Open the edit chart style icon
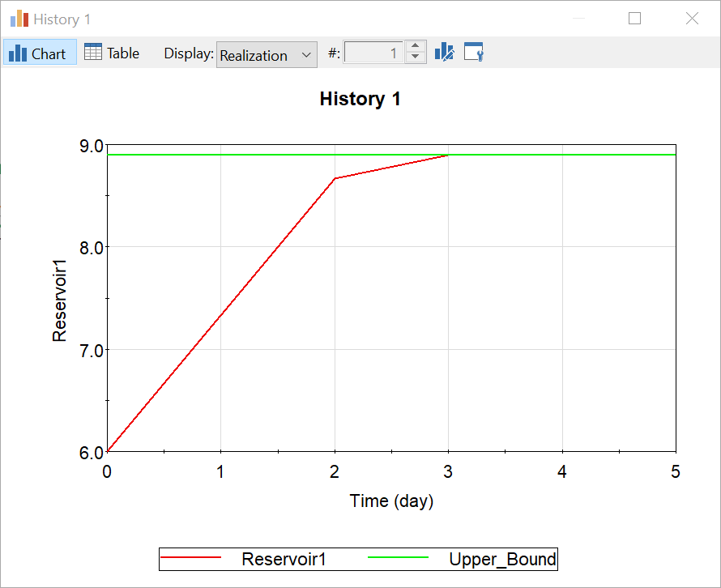This screenshot has width=721, height=588. coord(445,52)
